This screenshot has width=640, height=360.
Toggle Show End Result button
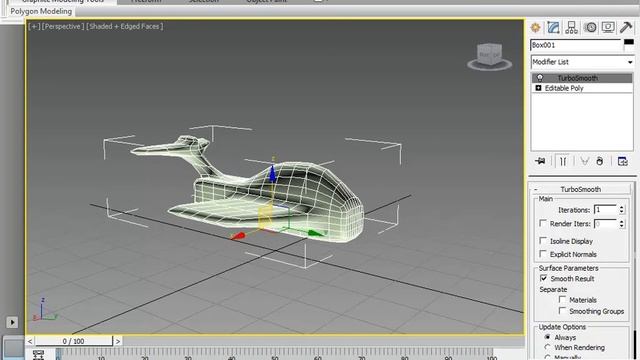click(x=563, y=161)
